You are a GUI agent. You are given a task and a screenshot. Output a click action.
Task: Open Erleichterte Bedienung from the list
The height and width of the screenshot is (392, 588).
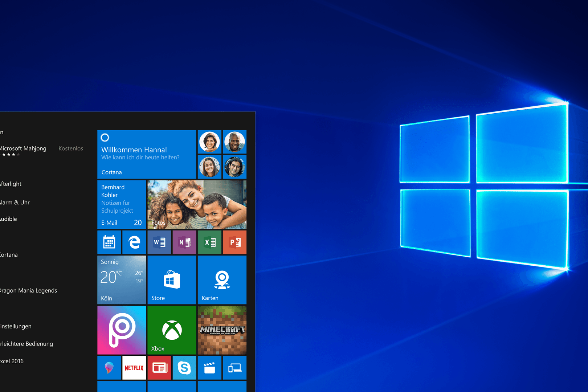point(26,344)
